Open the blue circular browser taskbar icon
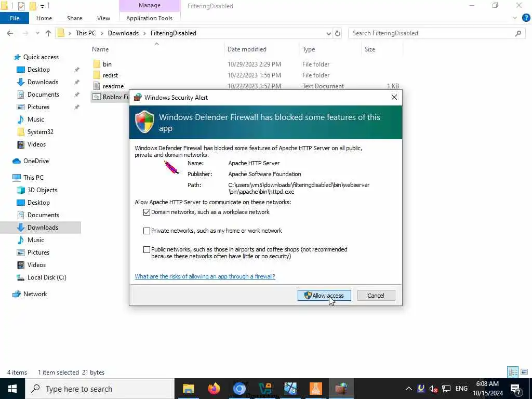Viewport: 532px width, 399px height. 239,389
